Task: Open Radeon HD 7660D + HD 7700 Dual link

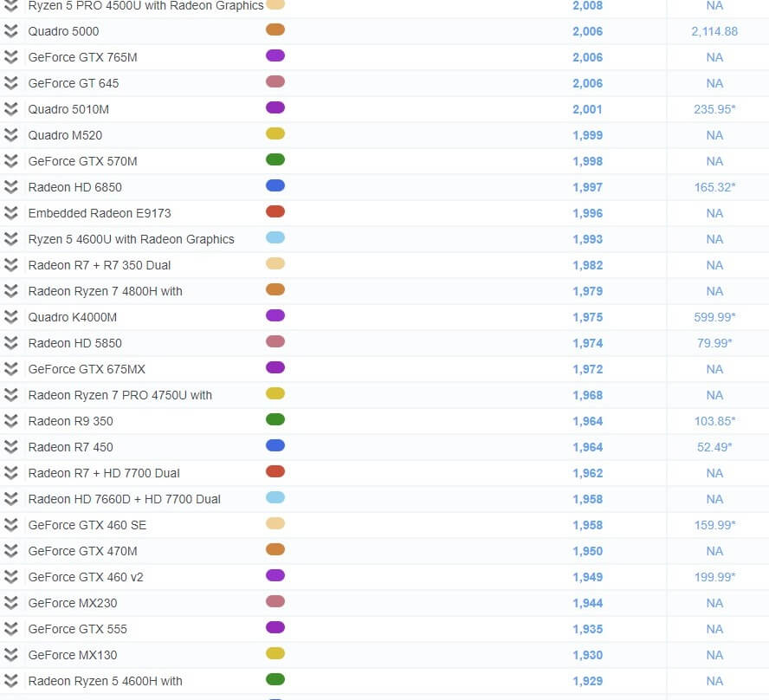Action: coord(124,499)
